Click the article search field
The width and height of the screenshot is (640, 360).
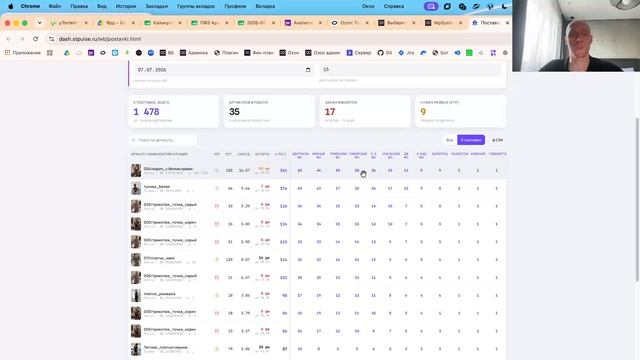[163, 140]
